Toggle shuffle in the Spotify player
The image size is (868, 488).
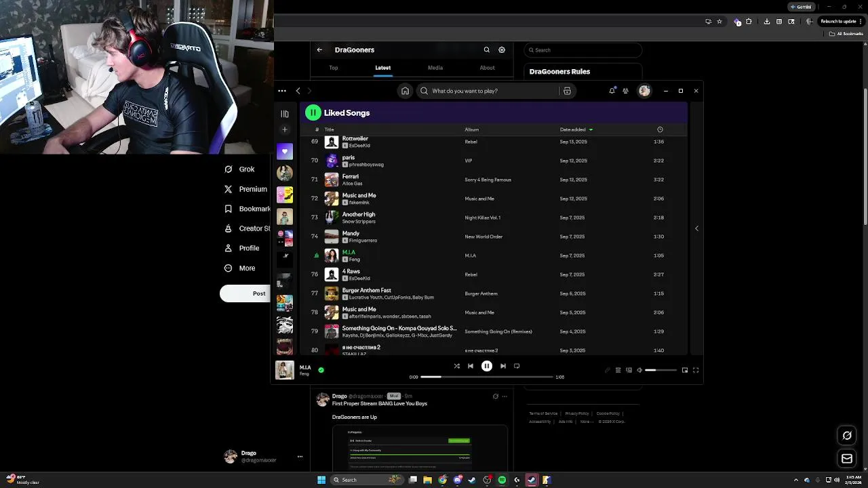coord(456,366)
